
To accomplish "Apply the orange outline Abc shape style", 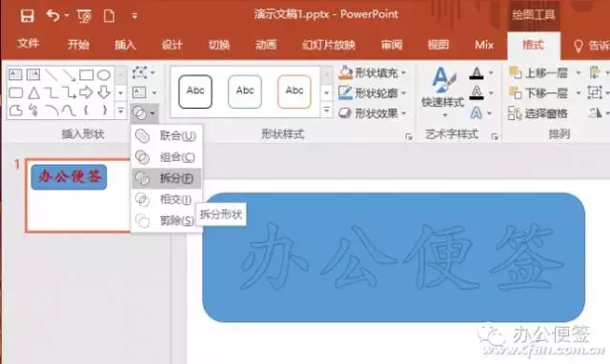I will (x=295, y=91).
